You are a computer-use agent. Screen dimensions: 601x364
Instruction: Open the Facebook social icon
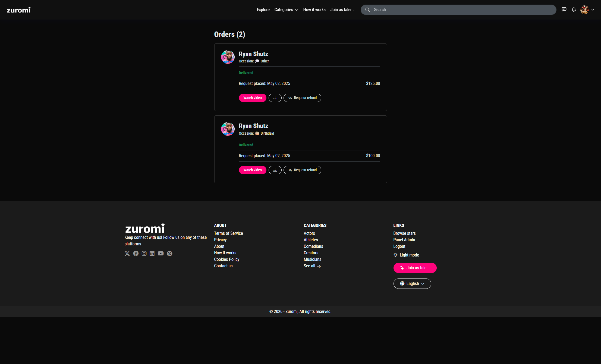click(136, 254)
